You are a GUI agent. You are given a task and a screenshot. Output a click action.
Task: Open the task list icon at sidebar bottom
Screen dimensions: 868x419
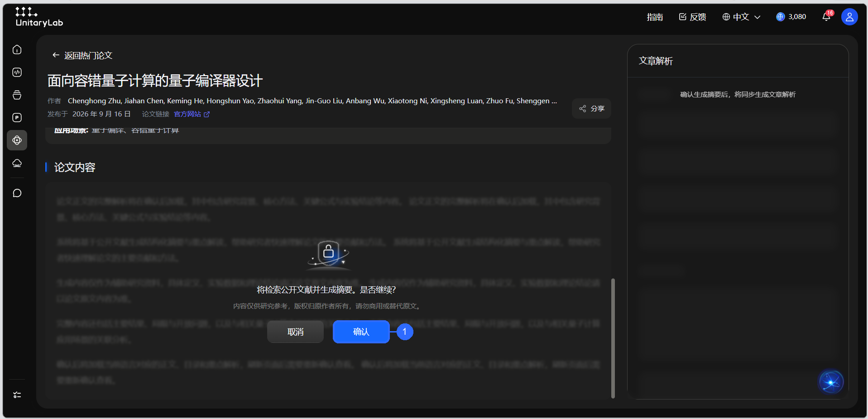(x=17, y=395)
